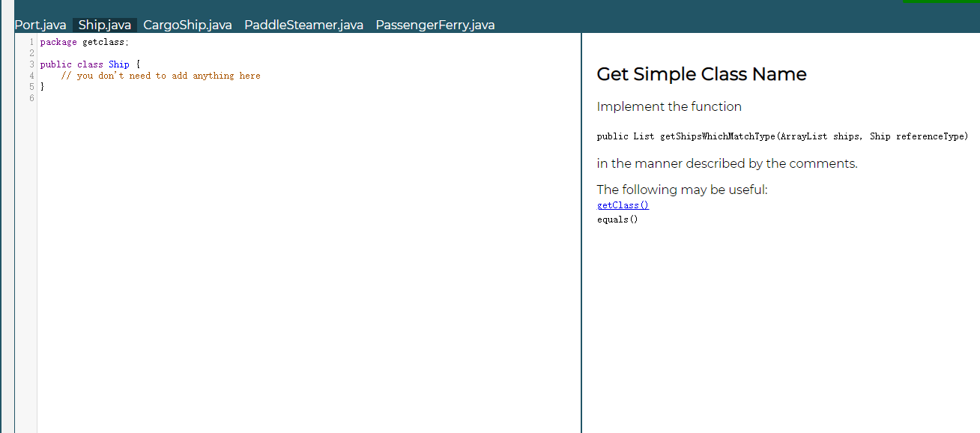980x433 pixels.
Task: Click the closing brace on line 5
Action: click(42, 86)
